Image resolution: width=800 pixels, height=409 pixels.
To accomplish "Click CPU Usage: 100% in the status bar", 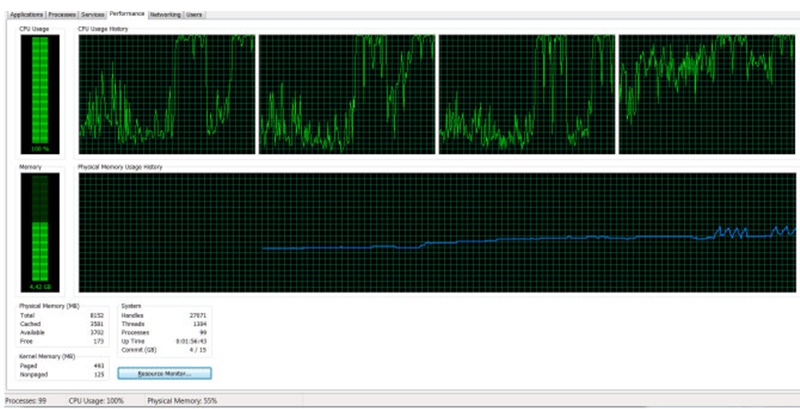I will [x=93, y=400].
